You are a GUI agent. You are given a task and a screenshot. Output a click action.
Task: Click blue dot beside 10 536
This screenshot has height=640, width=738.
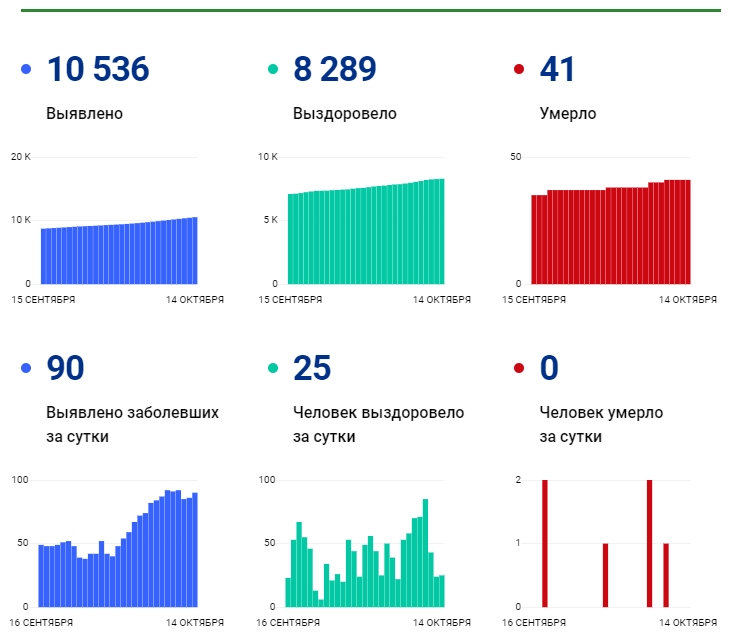point(26,69)
